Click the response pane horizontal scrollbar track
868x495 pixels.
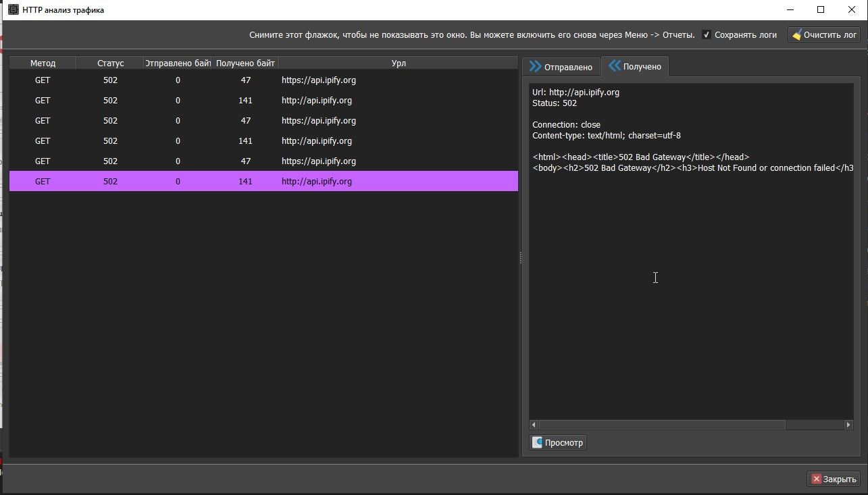[x=814, y=425]
